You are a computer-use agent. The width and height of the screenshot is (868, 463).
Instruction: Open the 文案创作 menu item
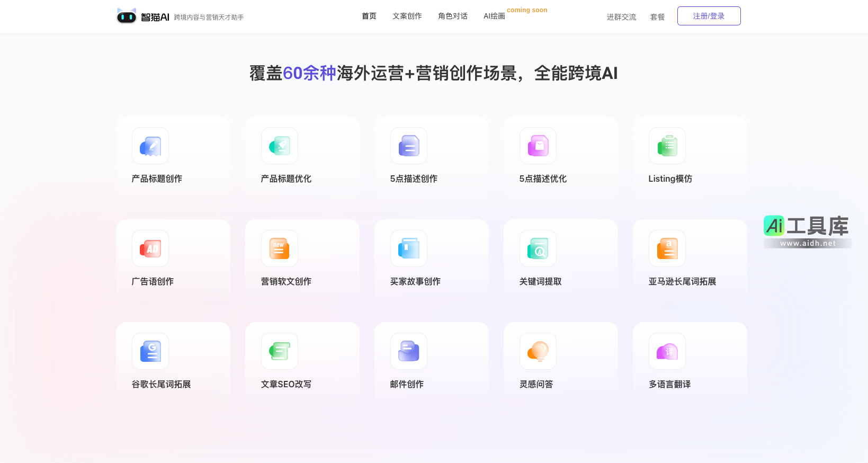pyautogui.click(x=407, y=16)
